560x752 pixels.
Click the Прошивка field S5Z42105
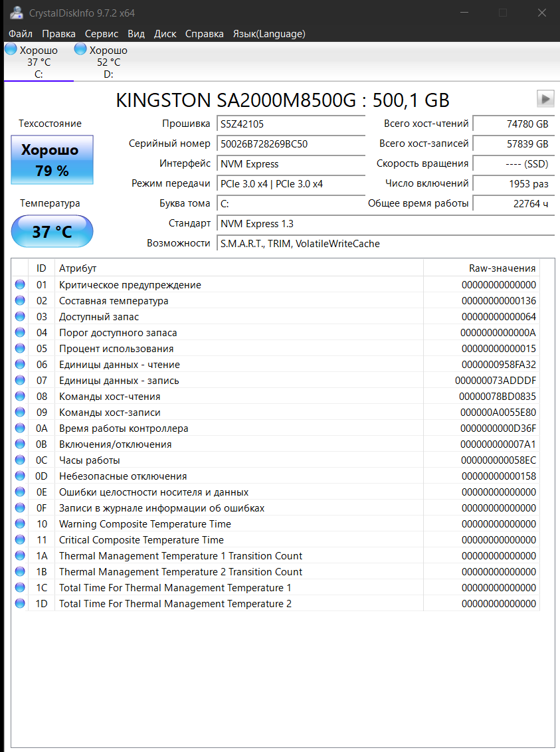[x=290, y=124]
